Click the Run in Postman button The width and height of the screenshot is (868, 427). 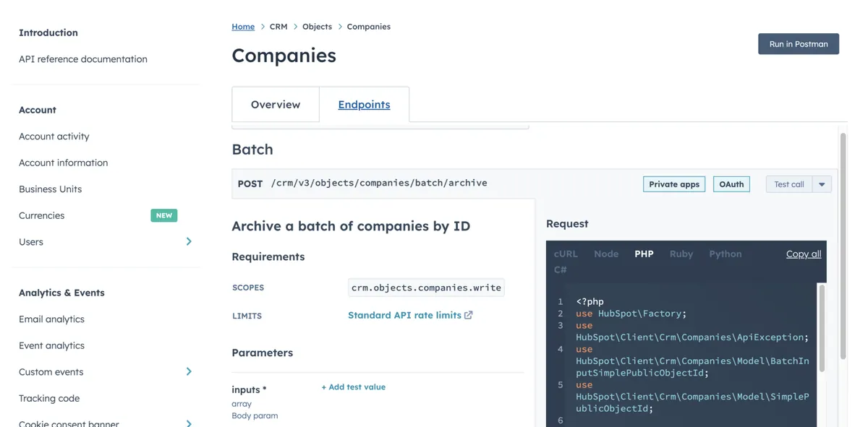[799, 44]
